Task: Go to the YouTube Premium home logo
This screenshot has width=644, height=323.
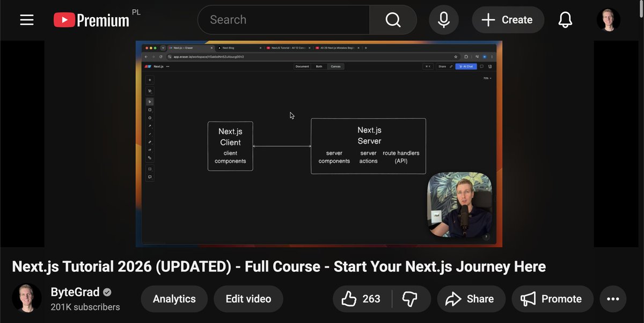Action: point(92,20)
